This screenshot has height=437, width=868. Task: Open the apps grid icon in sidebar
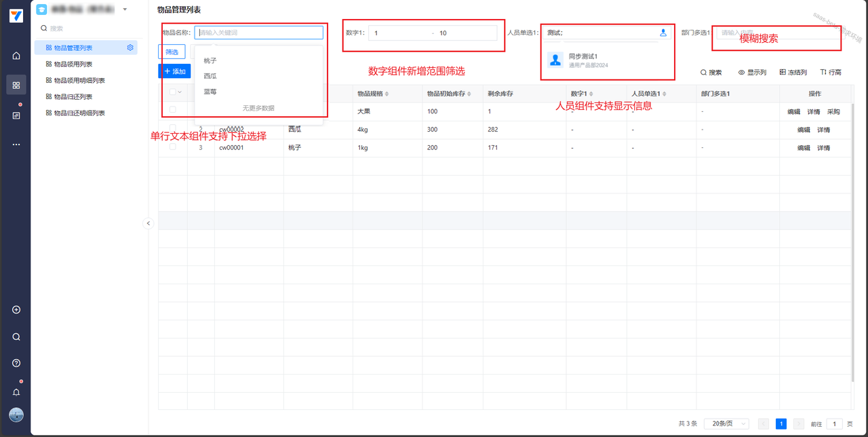16,85
